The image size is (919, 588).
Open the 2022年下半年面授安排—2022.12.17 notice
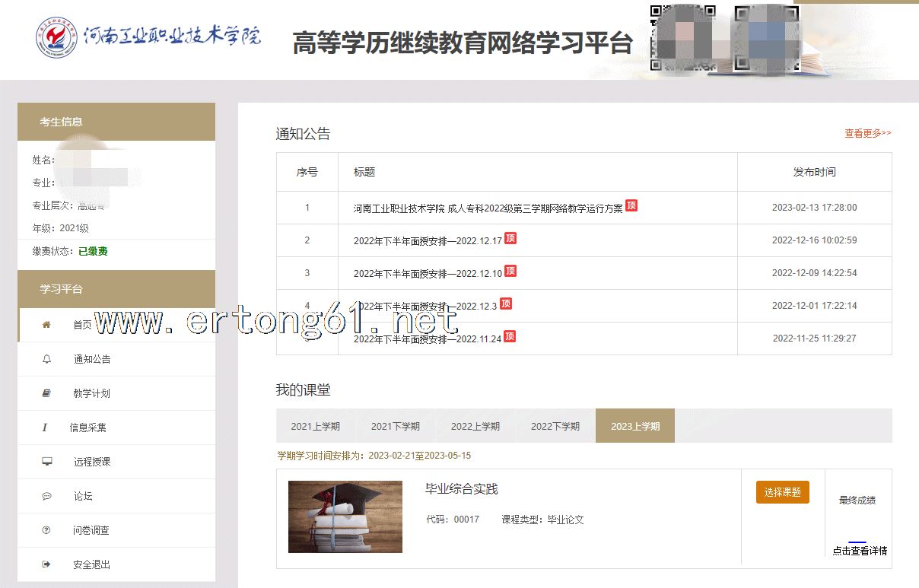[x=428, y=240]
